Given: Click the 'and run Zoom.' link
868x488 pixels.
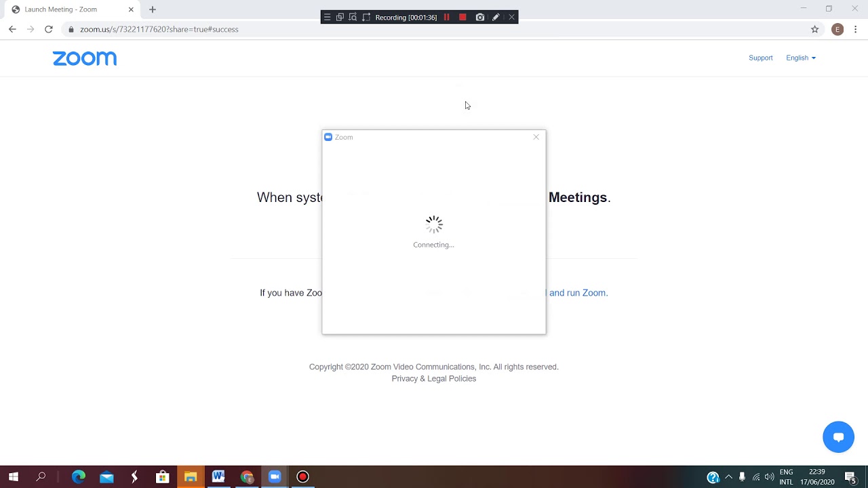Looking at the screenshot, I should (578, 293).
